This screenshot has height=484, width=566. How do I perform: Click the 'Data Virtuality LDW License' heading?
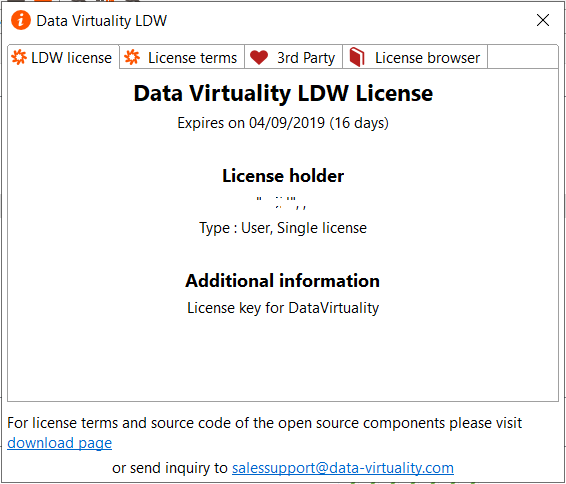(283, 93)
